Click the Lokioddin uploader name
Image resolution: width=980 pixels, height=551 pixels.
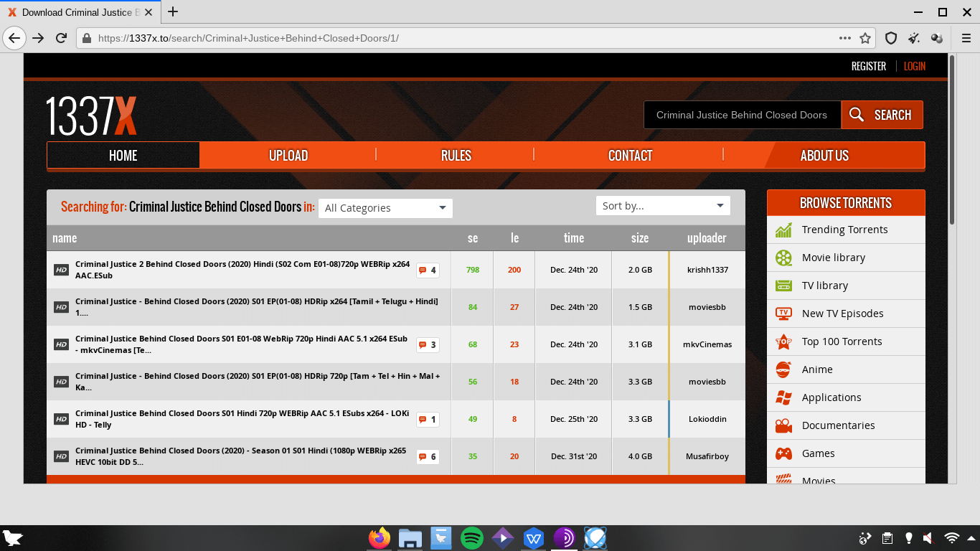[x=707, y=419]
